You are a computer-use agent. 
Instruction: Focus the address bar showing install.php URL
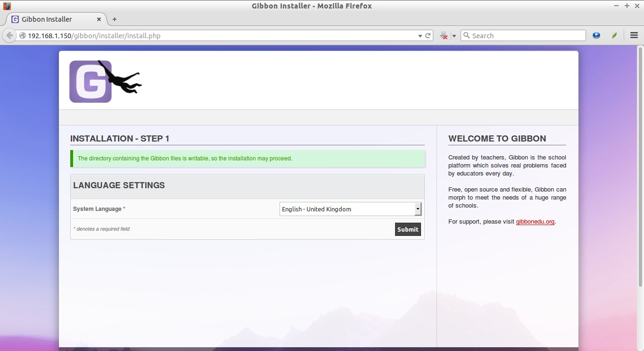pos(222,35)
